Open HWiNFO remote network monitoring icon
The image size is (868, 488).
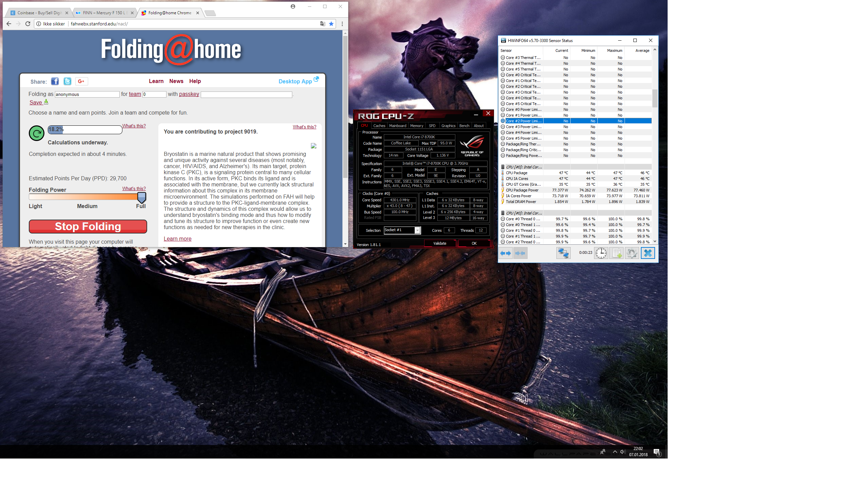(563, 253)
